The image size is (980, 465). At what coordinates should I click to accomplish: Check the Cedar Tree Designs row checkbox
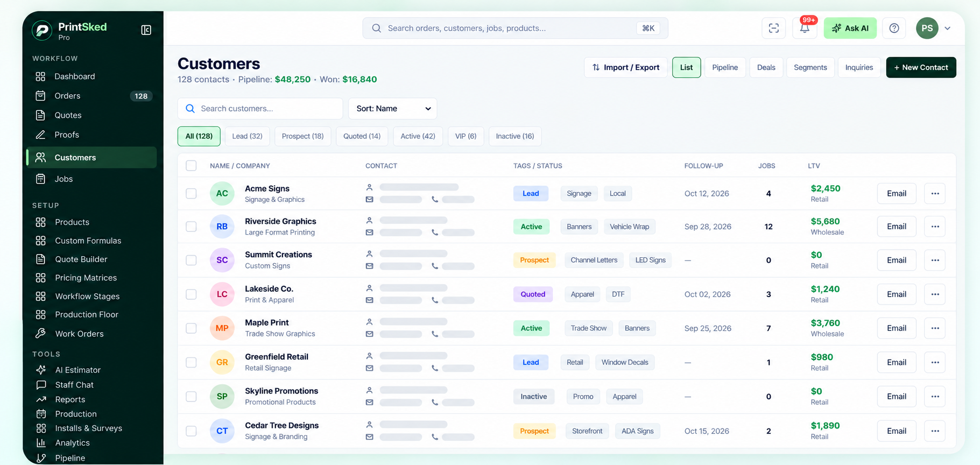click(191, 431)
